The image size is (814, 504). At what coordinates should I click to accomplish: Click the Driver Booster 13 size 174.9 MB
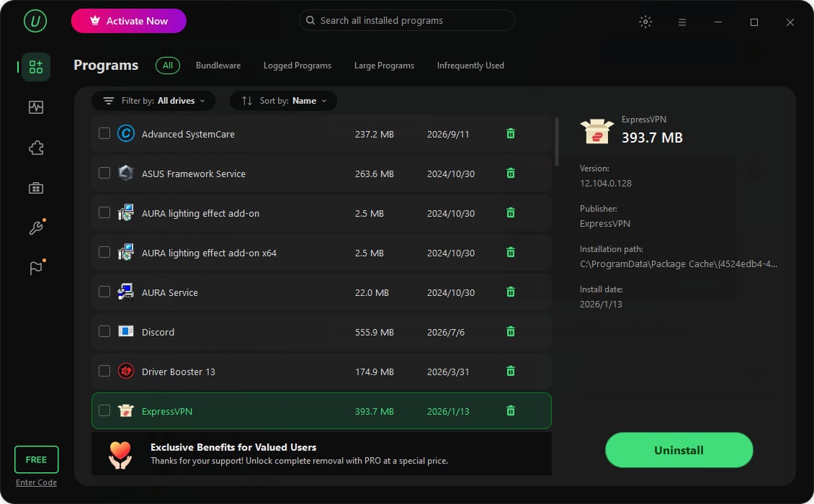pyautogui.click(x=375, y=372)
